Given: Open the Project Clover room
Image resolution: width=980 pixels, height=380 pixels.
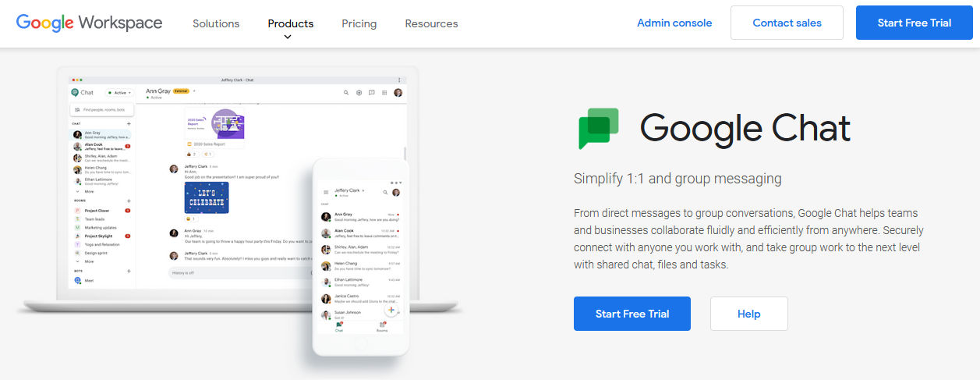Looking at the screenshot, I should tap(102, 211).
